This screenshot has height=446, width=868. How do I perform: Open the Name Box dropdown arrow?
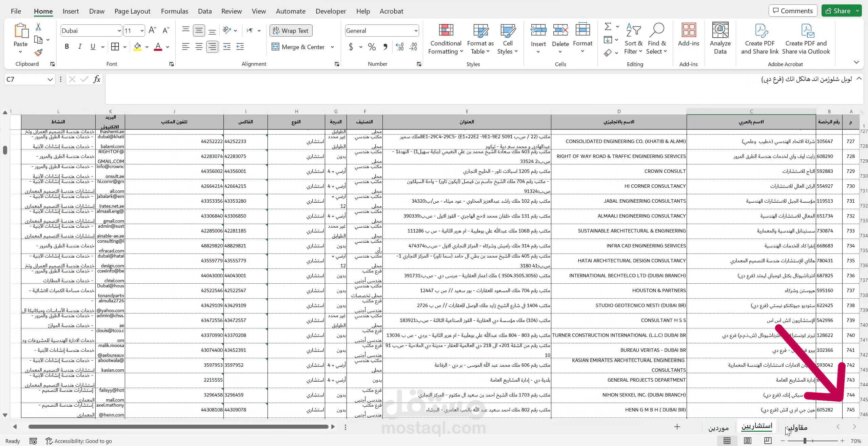(x=50, y=79)
